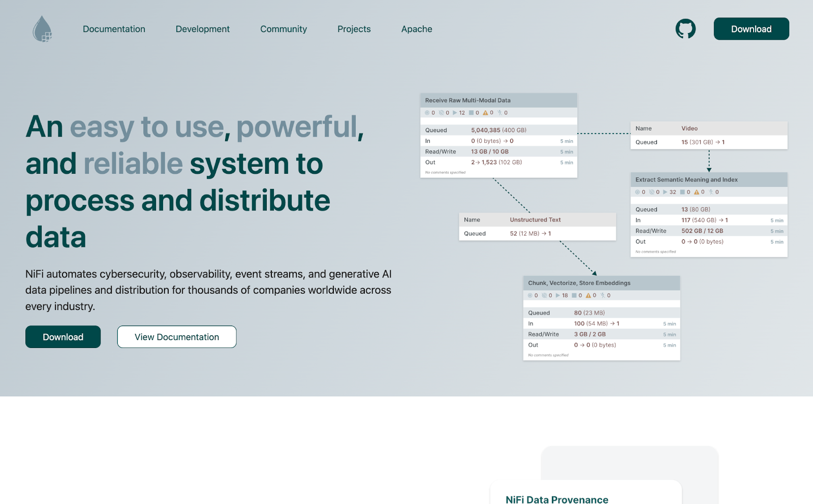Click the NiFi water-drop logo
Screen dimensions: 813x504
click(42, 28)
